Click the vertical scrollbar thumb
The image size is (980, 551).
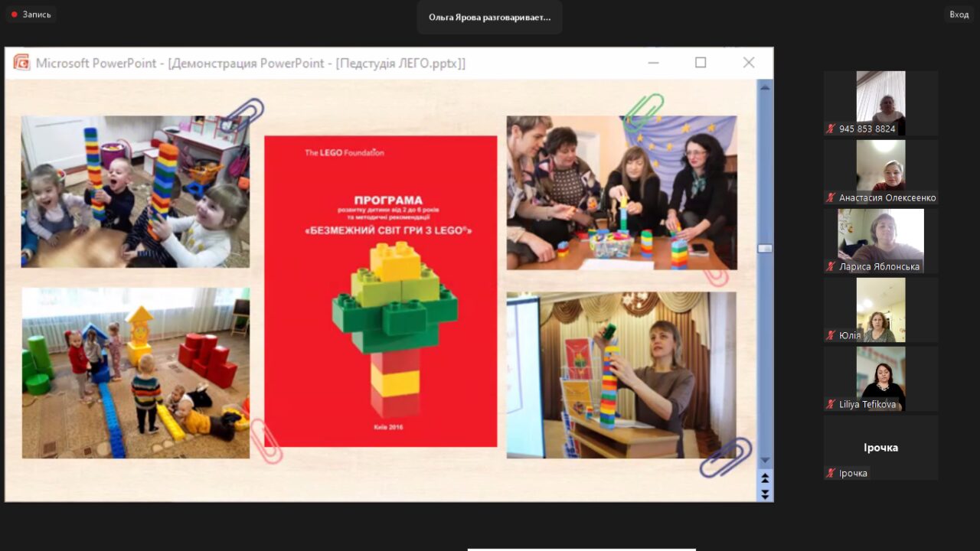[x=765, y=248]
